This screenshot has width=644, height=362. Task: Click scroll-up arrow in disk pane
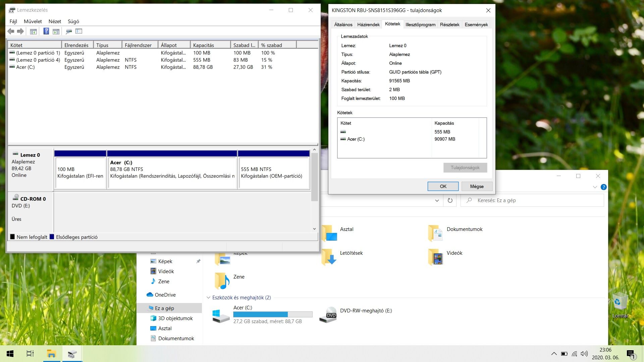pyautogui.click(x=314, y=150)
